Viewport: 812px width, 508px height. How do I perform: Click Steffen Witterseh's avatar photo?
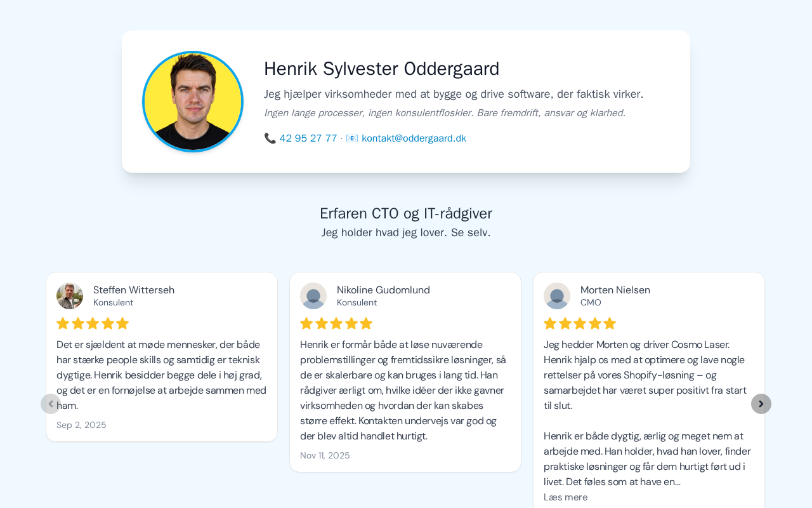(x=70, y=296)
